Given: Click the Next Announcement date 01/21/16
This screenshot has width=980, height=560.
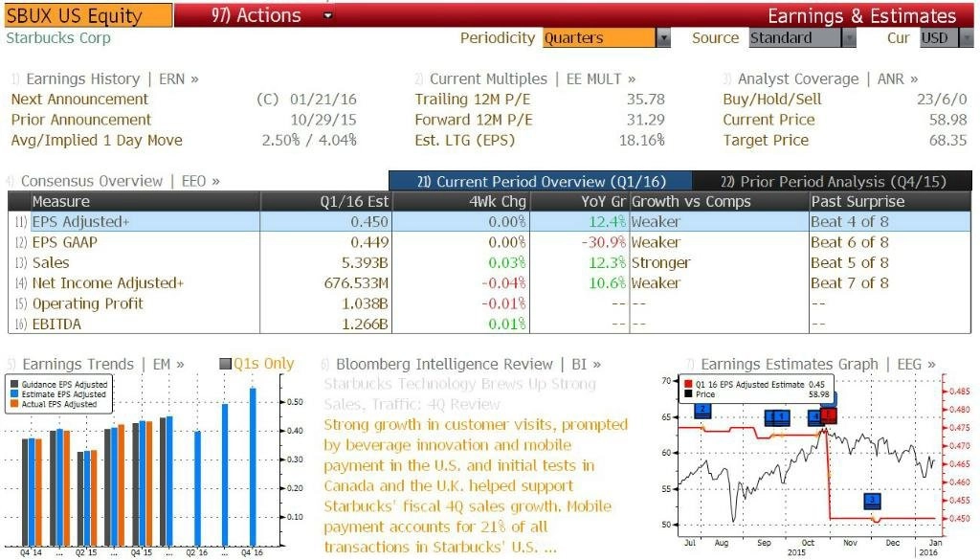Looking at the screenshot, I should [x=323, y=100].
